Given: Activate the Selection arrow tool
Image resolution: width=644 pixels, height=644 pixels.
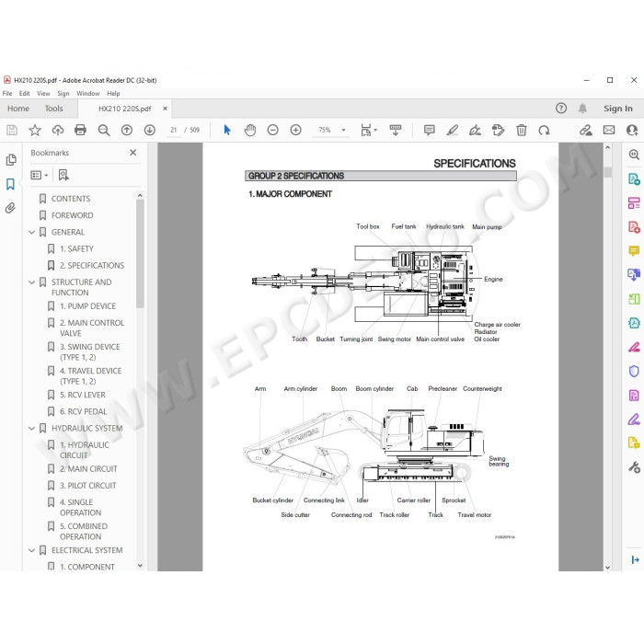Looking at the screenshot, I should pyautogui.click(x=227, y=131).
